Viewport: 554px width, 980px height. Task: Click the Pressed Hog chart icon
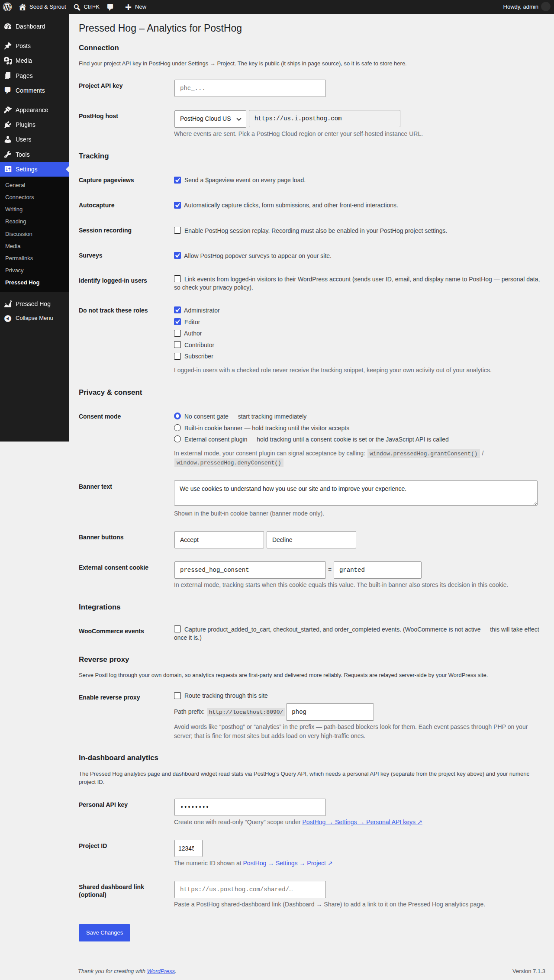click(x=8, y=304)
